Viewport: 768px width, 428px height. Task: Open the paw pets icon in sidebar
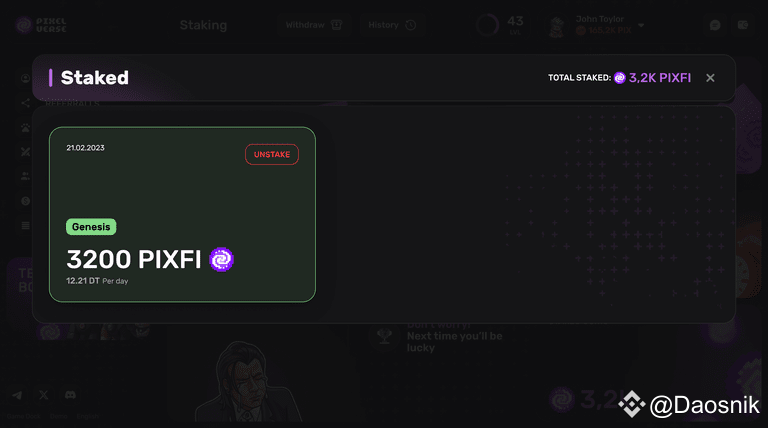(x=25, y=127)
